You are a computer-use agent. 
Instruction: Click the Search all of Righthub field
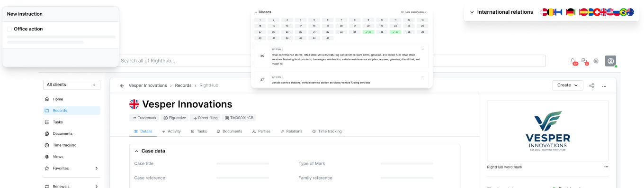pyautogui.click(x=331, y=61)
